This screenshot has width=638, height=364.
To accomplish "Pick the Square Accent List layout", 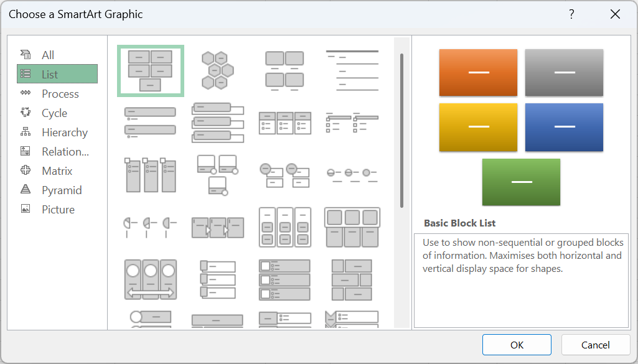I will coord(352,123).
